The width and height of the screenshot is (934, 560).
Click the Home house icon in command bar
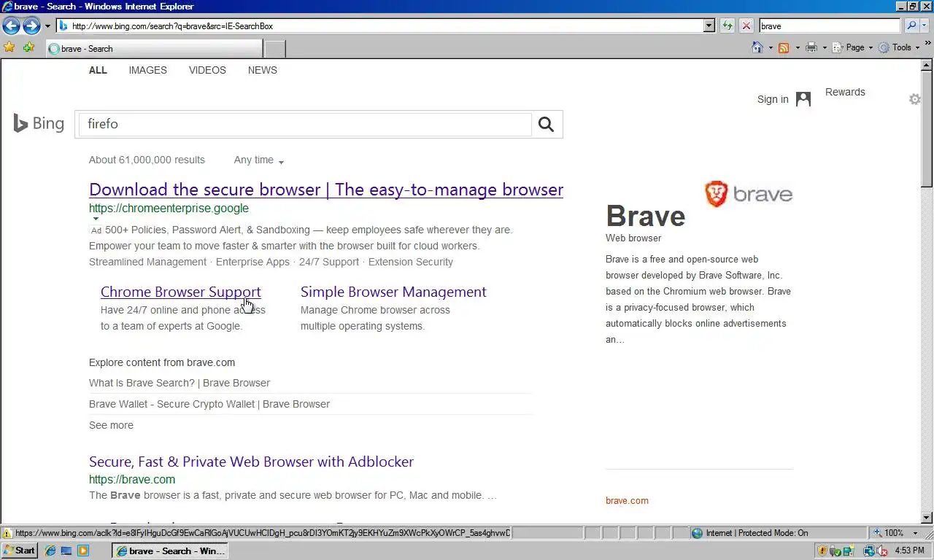(x=757, y=47)
